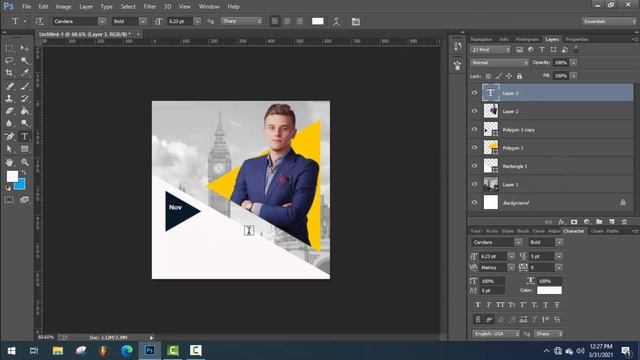
Task: Select the Healing Brush tool
Action: click(x=9, y=86)
